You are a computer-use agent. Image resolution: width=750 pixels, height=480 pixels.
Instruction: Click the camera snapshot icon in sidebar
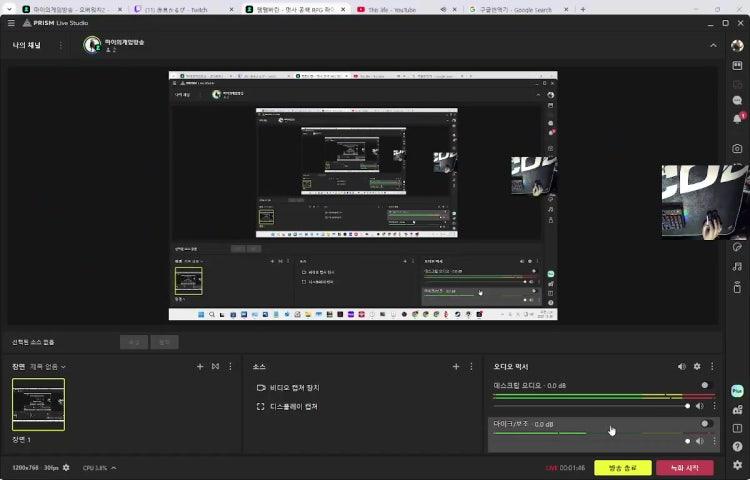point(737,148)
